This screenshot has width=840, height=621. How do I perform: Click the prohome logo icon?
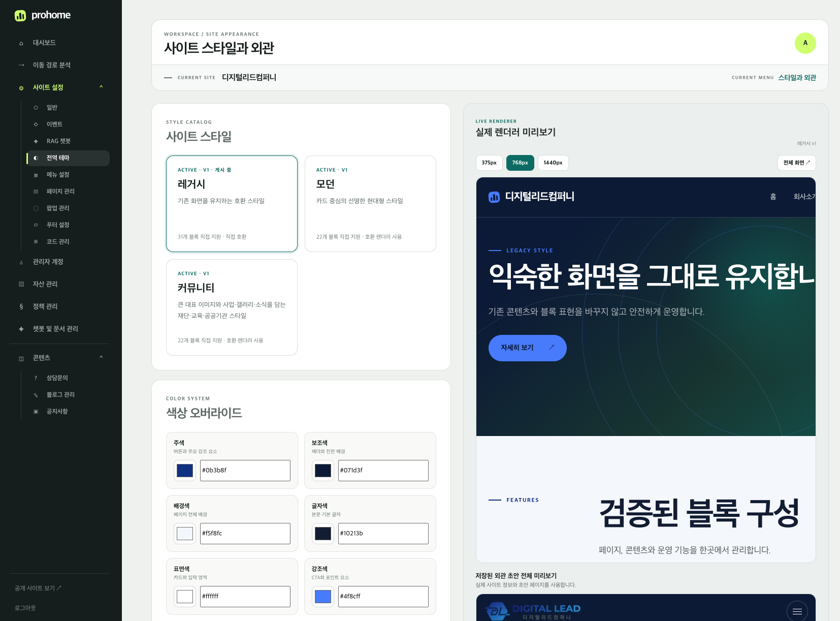[20, 16]
